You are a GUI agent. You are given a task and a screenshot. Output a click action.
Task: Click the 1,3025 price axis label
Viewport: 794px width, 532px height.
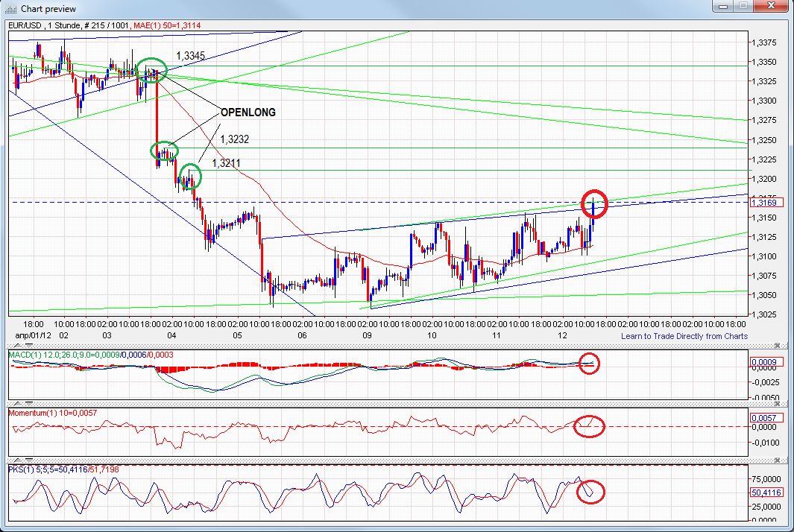pyautogui.click(x=765, y=314)
